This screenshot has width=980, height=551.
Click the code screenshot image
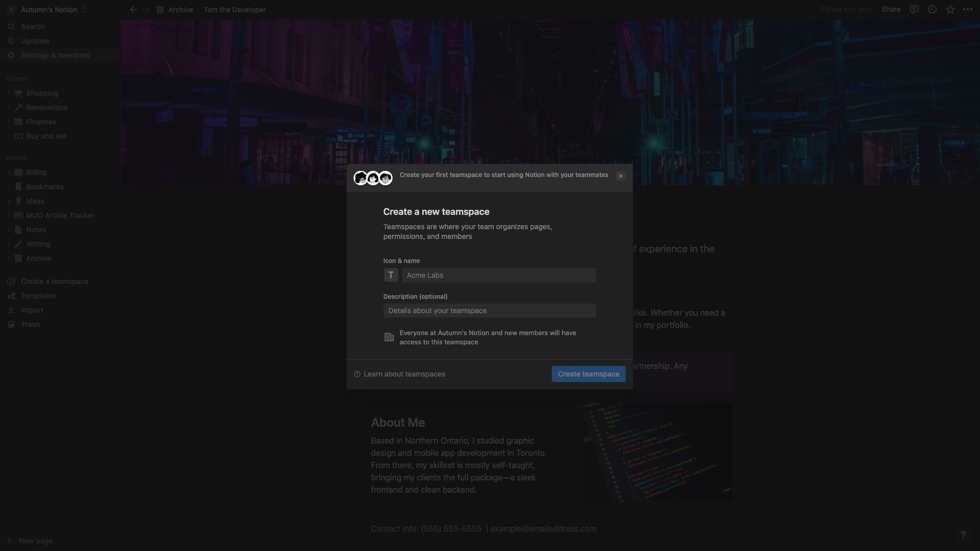point(658,452)
